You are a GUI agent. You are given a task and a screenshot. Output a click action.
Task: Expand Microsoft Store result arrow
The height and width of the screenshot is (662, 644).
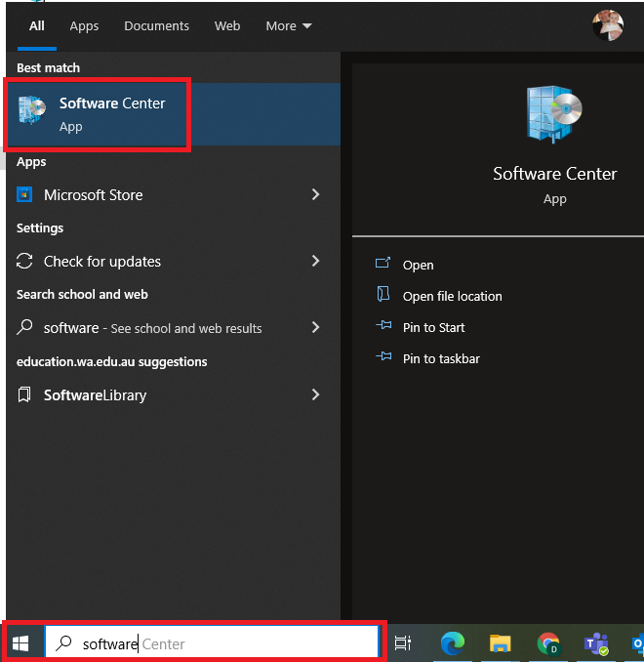315,194
